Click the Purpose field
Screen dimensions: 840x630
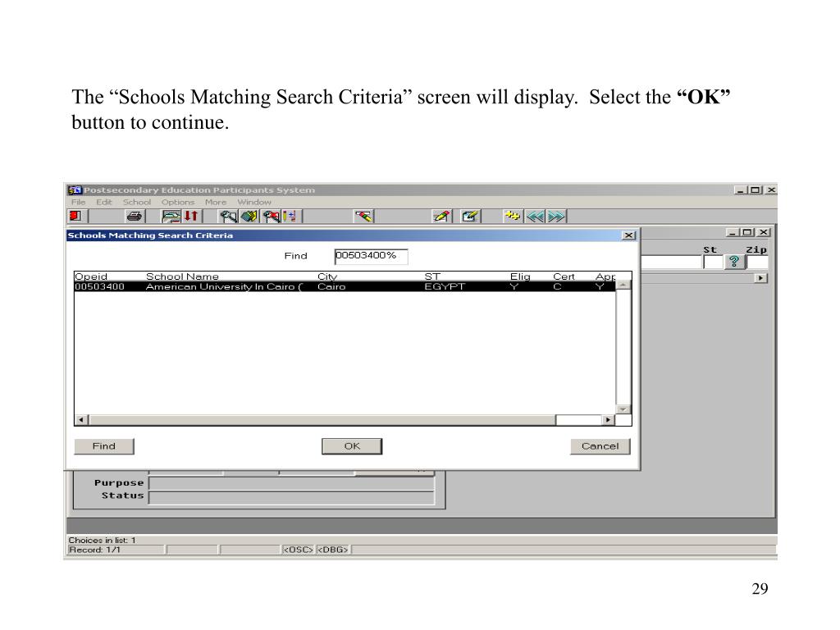pyautogui.click(x=291, y=483)
